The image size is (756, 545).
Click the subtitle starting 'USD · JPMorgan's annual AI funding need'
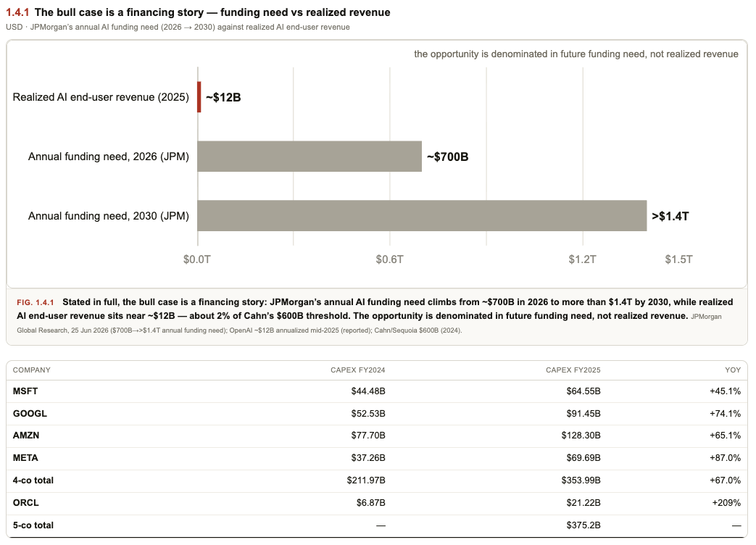[x=178, y=27]
